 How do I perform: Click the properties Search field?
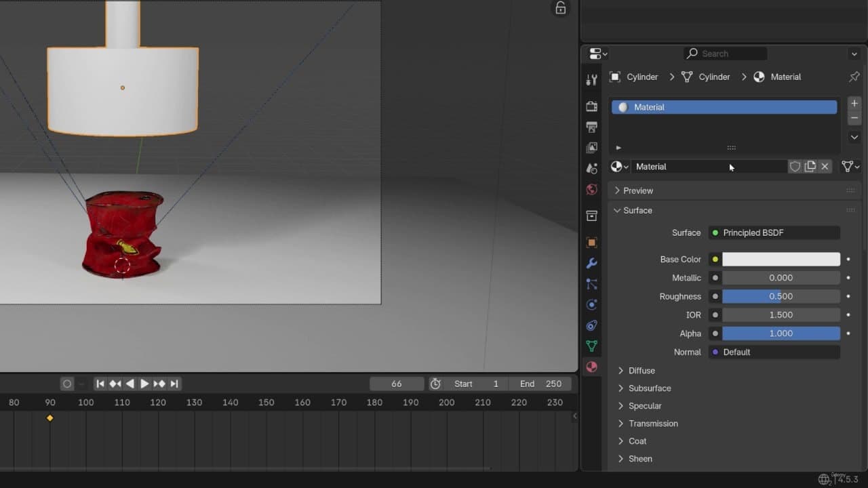(x=726, y=54)
